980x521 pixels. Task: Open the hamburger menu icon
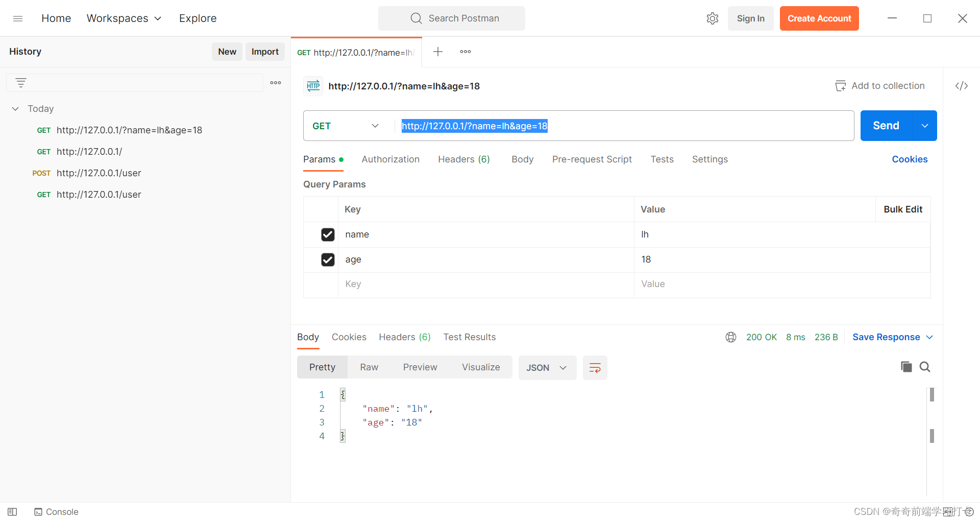18,18
